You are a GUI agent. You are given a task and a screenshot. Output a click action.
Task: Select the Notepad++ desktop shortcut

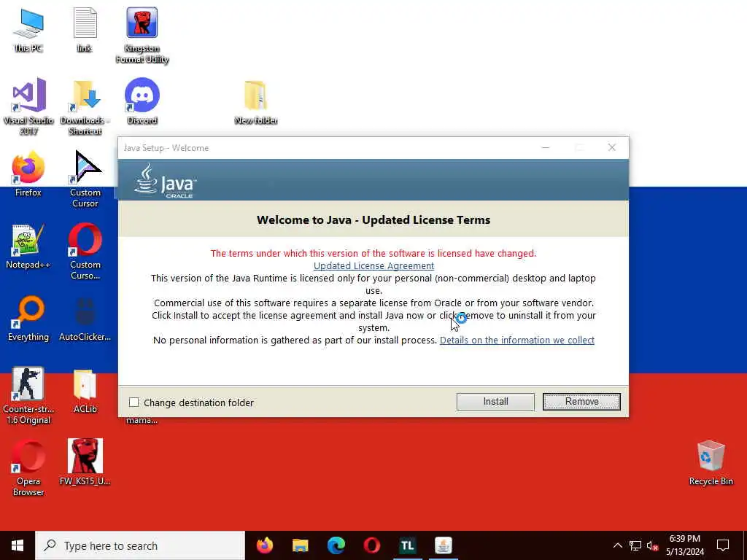tap(28, 246)
